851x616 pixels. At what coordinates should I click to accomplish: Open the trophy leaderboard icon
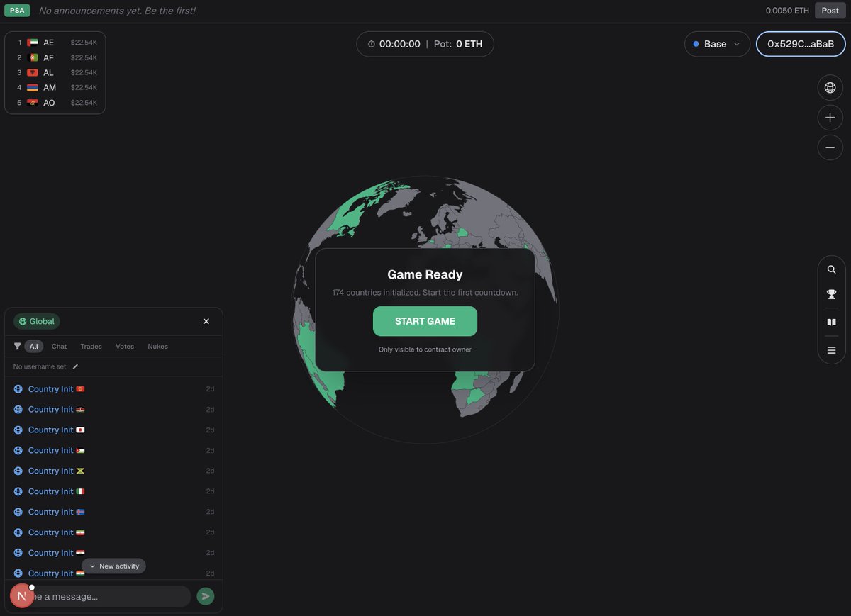point(830,293)
